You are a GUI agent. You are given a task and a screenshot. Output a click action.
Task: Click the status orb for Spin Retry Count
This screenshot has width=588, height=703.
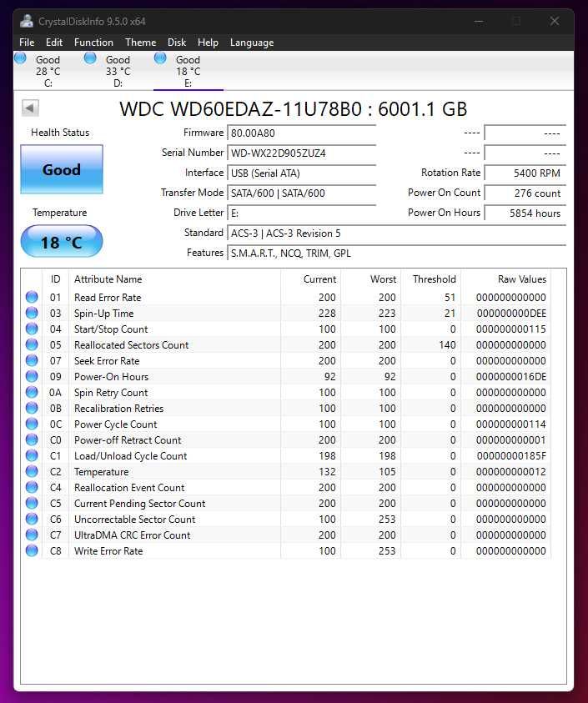pos(32,392)
